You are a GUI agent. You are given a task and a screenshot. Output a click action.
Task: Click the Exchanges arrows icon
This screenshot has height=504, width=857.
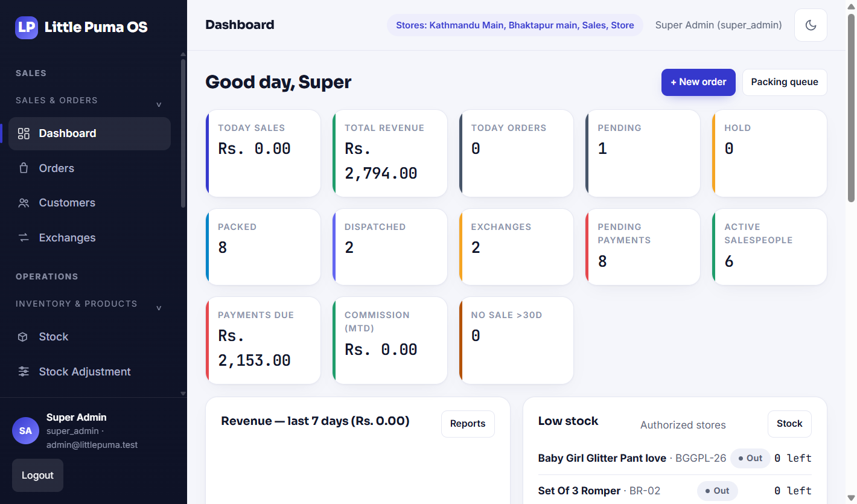click(x=24, y=238)
